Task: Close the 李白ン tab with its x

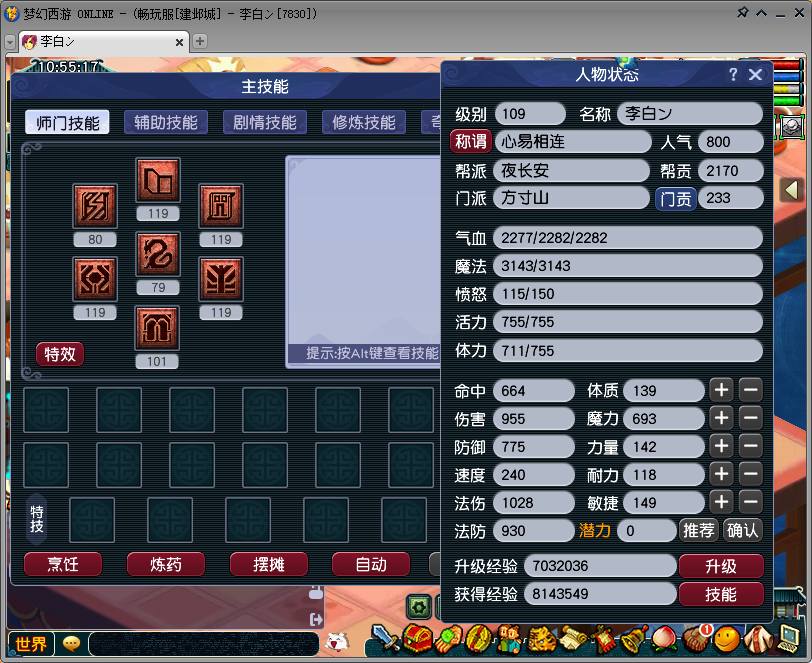Action: 179,42
